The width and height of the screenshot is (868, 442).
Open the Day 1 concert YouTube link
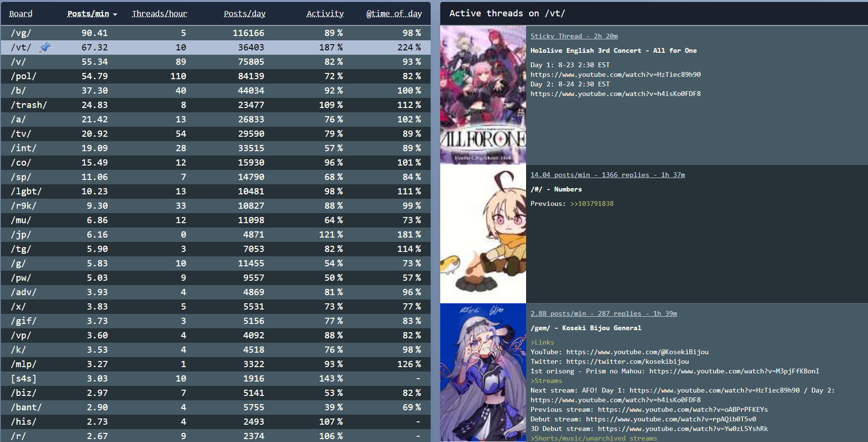click(x=616, y=74)
